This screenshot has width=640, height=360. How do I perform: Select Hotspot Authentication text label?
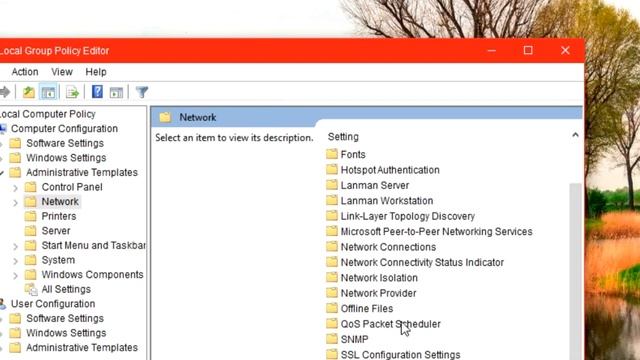click(390, 170)
